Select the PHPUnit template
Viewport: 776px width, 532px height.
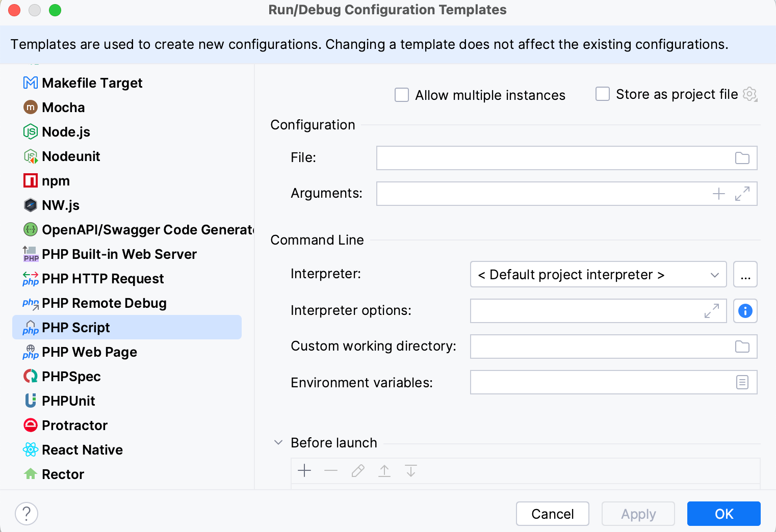pos(127,401)
